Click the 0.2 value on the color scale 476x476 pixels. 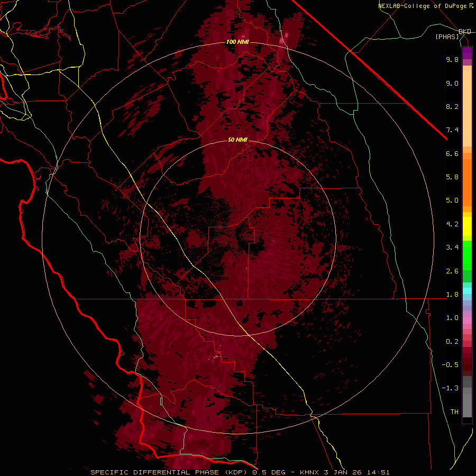(452, 342)
